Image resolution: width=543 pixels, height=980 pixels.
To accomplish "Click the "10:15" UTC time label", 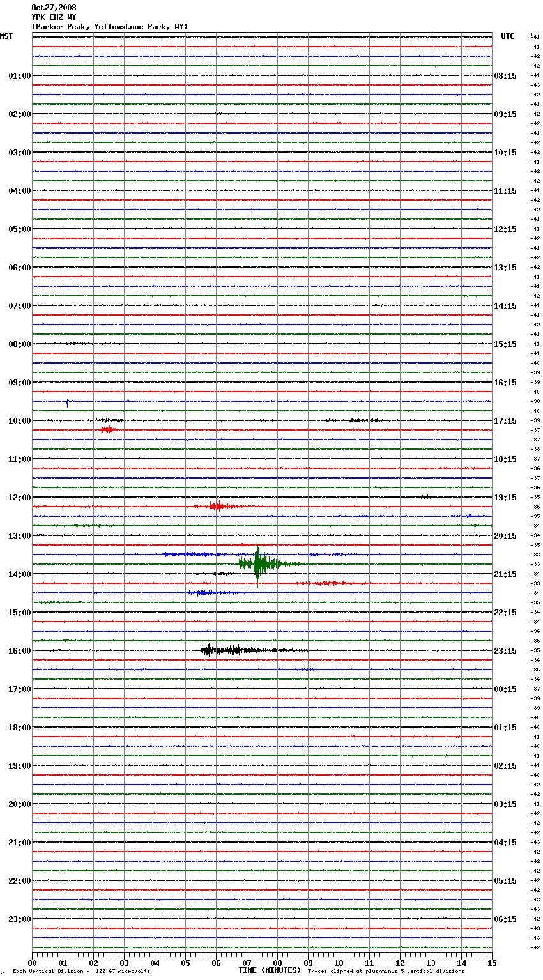I will pos(505,153).
